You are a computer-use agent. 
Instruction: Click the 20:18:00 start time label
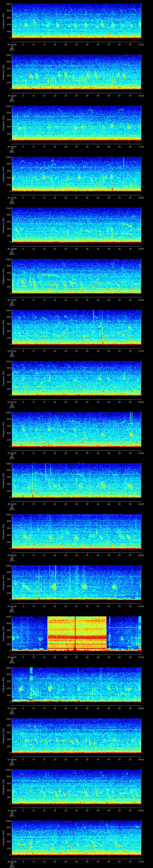pos(12,249)
